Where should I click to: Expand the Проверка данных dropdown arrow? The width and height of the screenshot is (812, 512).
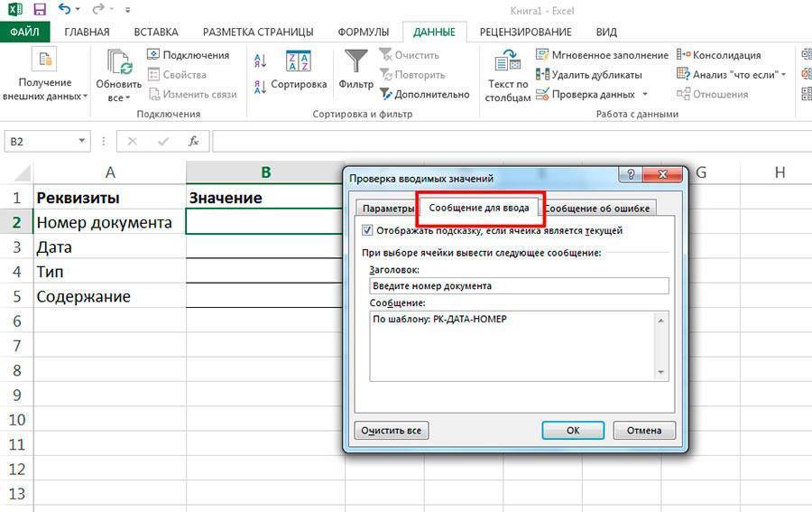(645, 95)
